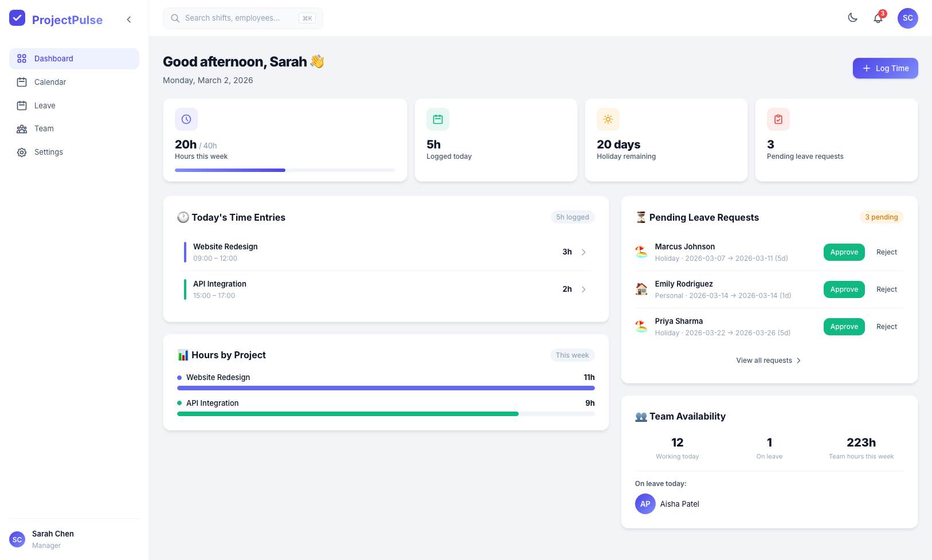Image resolution: width=932 pixels, height=560 pixels.
Task: Collapse the sidebar with the chevron
Action: (x=129, y=19)
